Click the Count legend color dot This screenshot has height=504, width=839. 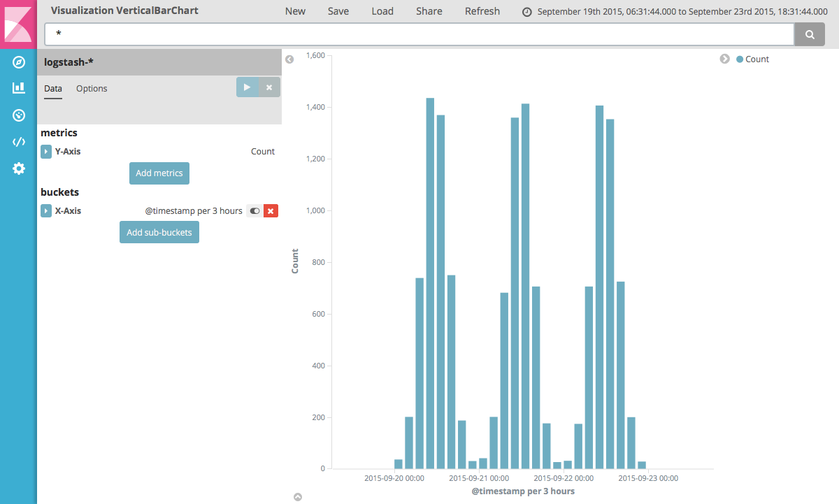(740, 59)
